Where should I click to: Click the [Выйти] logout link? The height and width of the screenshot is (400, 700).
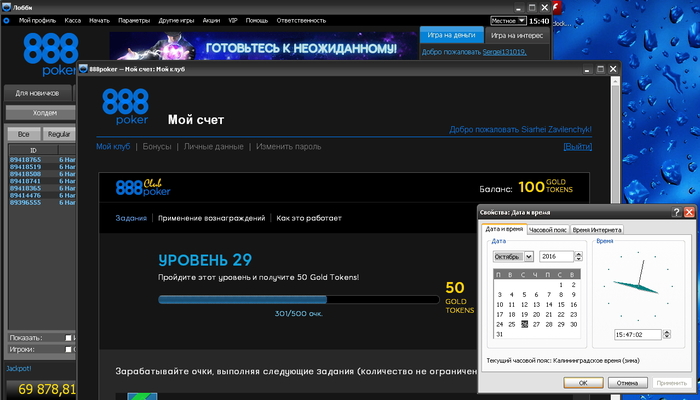coord(578,146)
